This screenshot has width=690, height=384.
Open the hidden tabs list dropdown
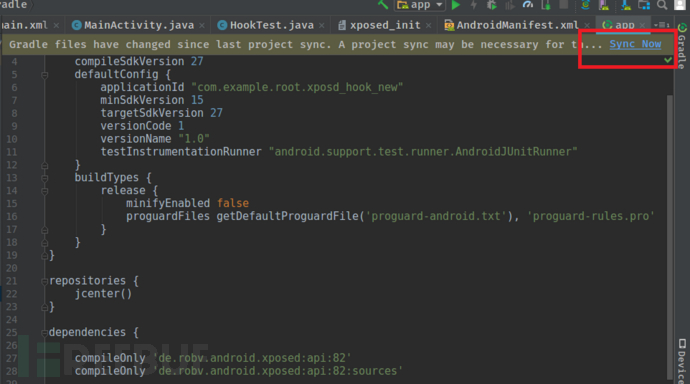(x=661, y=25)
